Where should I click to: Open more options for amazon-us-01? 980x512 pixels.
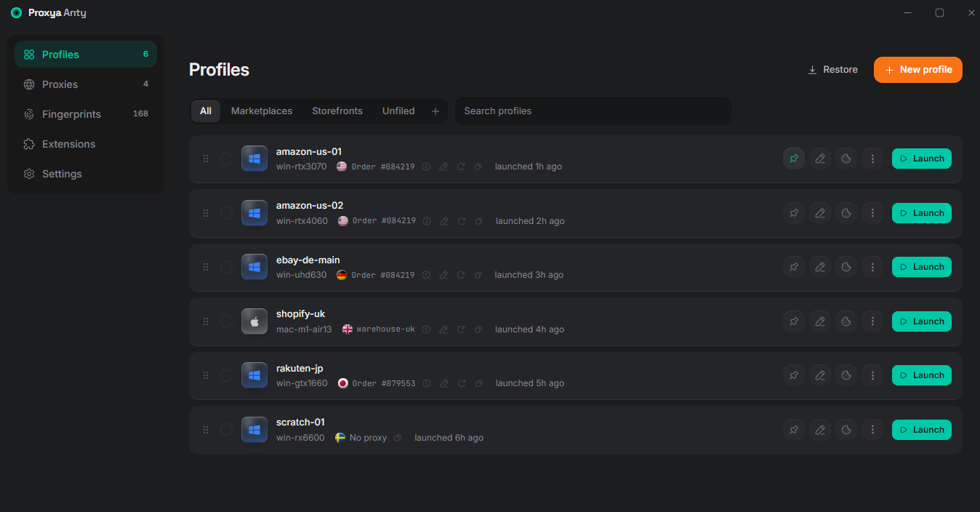click(872, 159)
